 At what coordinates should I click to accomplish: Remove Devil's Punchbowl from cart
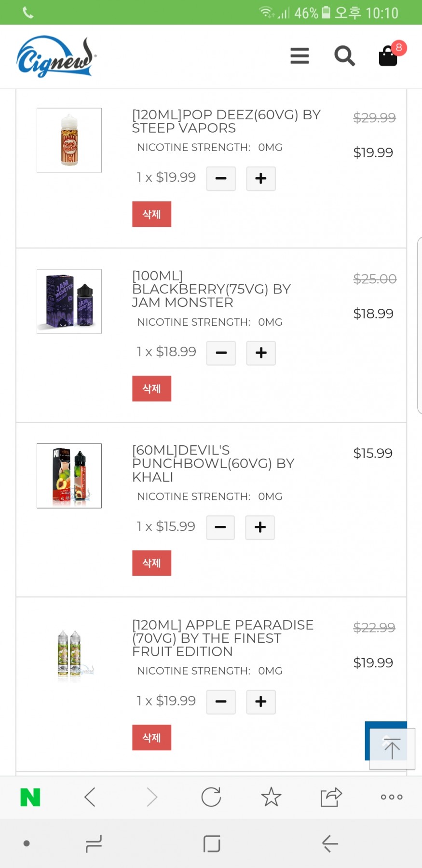coord(151,563)
